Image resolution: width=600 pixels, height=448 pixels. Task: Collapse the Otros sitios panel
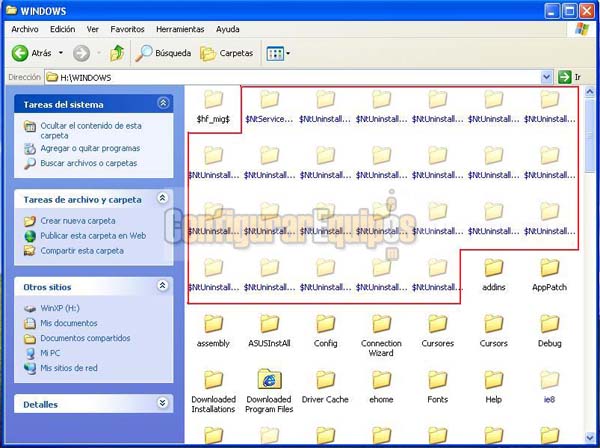[x=162, y=285]
